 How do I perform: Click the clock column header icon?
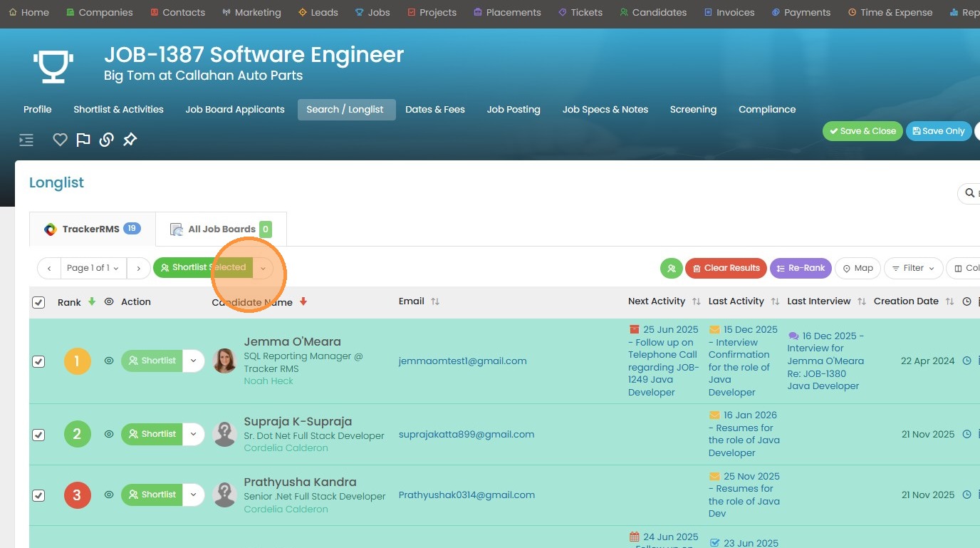[966, 301]
